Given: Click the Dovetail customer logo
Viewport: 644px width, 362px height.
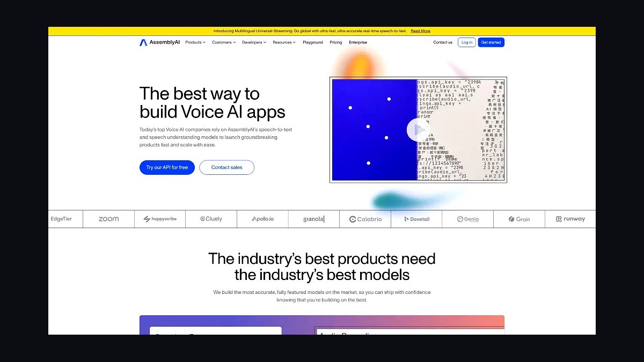Looking at the screenshot, I should click(416, 219).
